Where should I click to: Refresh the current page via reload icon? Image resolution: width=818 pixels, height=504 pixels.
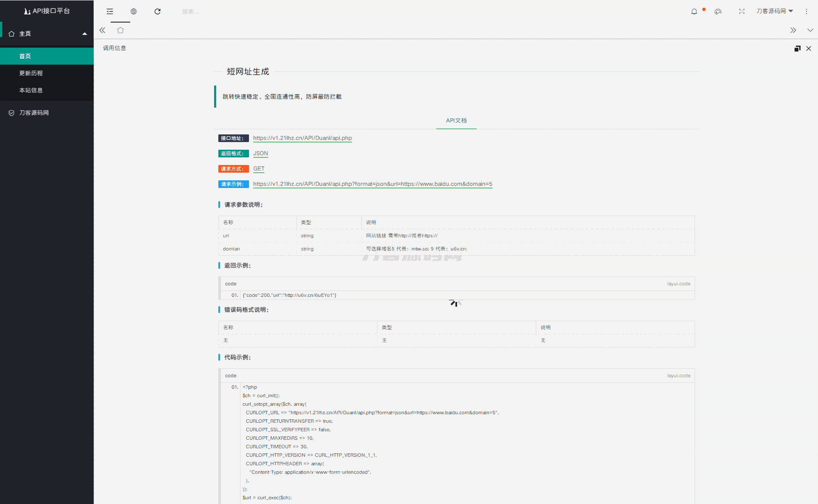click(x=157, y=11)
